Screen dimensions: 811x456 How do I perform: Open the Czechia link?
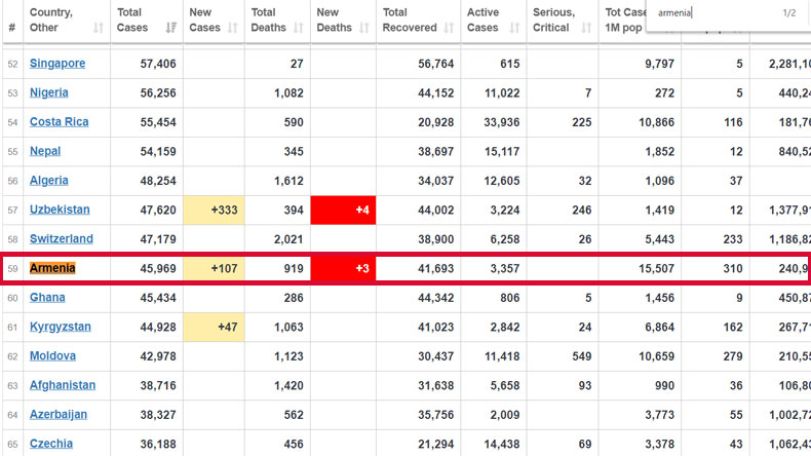pos(51,444)
